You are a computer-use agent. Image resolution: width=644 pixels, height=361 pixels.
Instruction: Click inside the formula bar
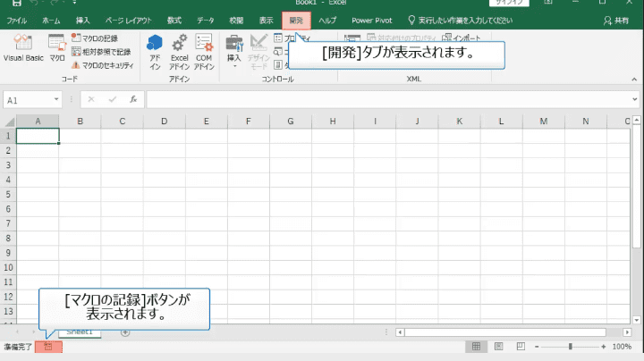click(388, 100)
